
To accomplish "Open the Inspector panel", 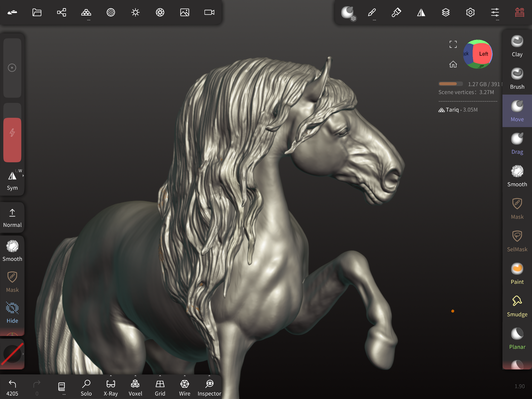I will pos(209,387).
